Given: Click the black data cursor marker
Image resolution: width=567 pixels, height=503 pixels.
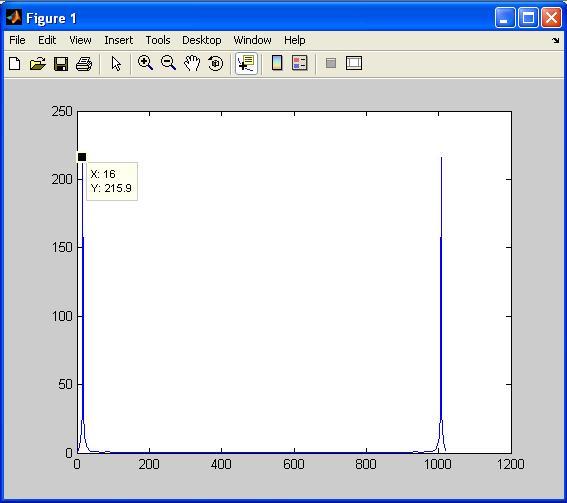Looking at the screenshot, I should coord(82,157).
